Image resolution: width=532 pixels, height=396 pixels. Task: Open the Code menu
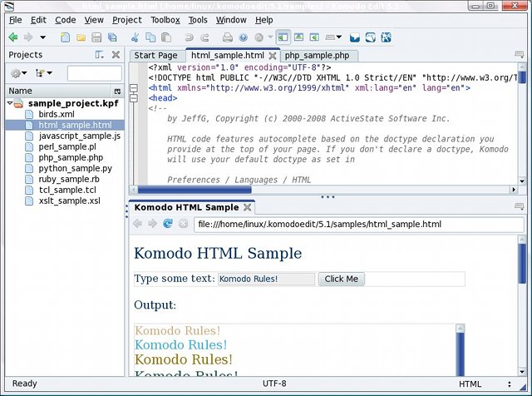tap(65, 20)
